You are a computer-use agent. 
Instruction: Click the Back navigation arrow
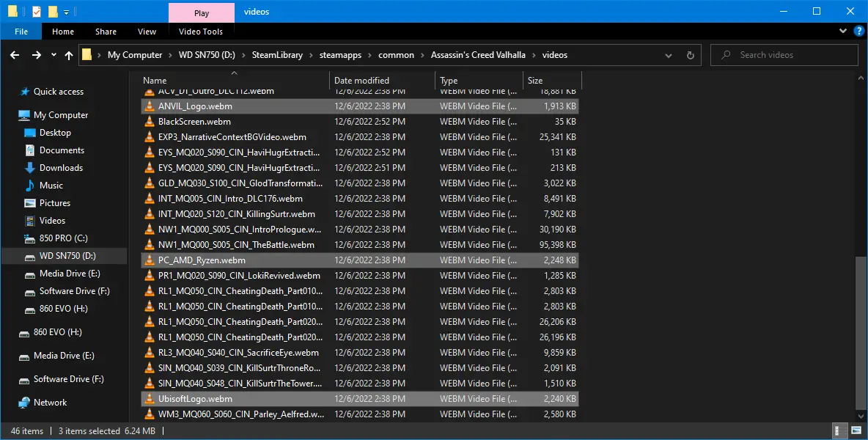pos(15,55)
